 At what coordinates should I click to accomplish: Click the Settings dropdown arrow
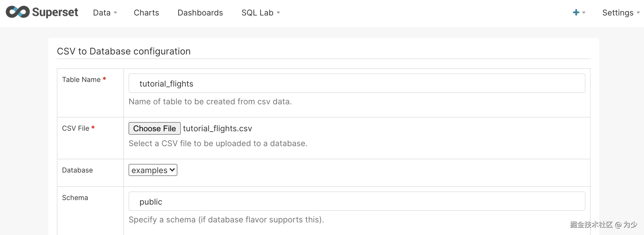point(638,13)
